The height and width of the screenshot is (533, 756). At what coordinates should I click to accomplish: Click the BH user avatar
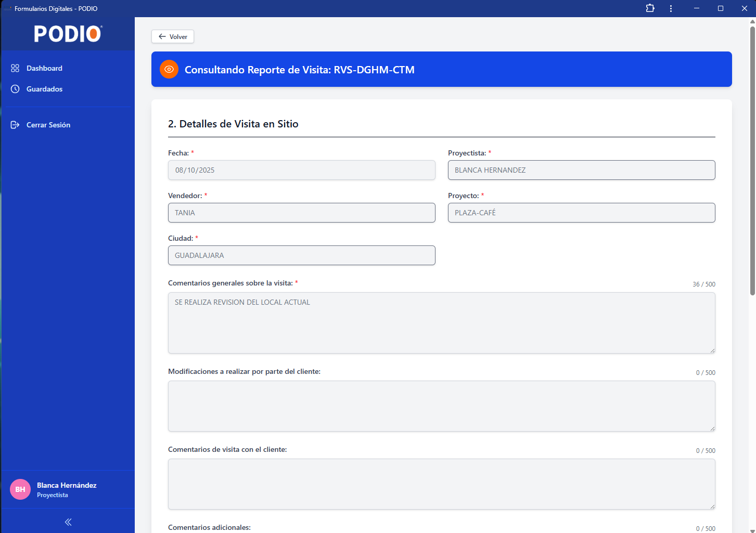click(x=20, y=489)
